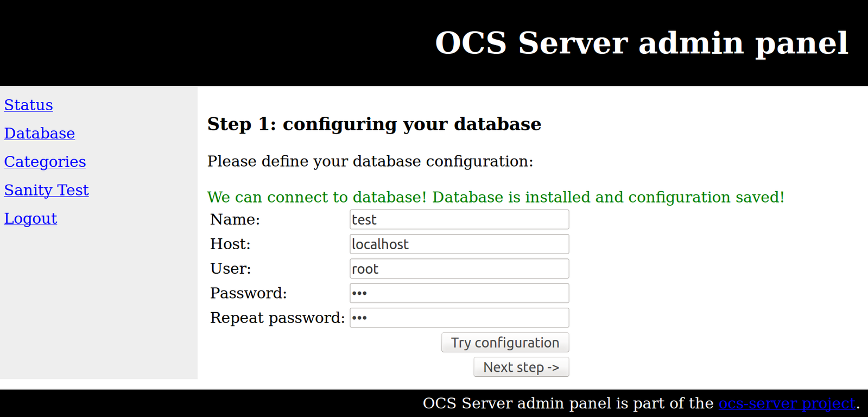
Task: Go to the Database section
Action: [x=40, y=133]
